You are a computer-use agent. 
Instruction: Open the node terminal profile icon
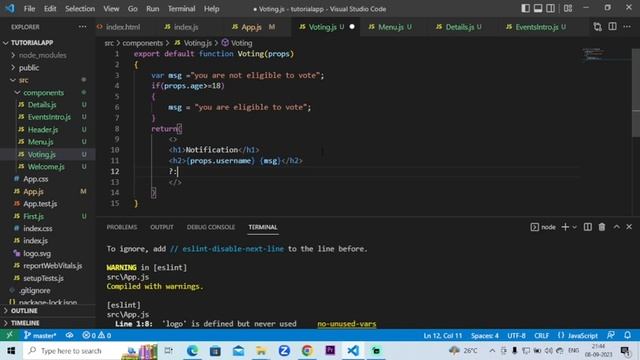tap(534, 227)
